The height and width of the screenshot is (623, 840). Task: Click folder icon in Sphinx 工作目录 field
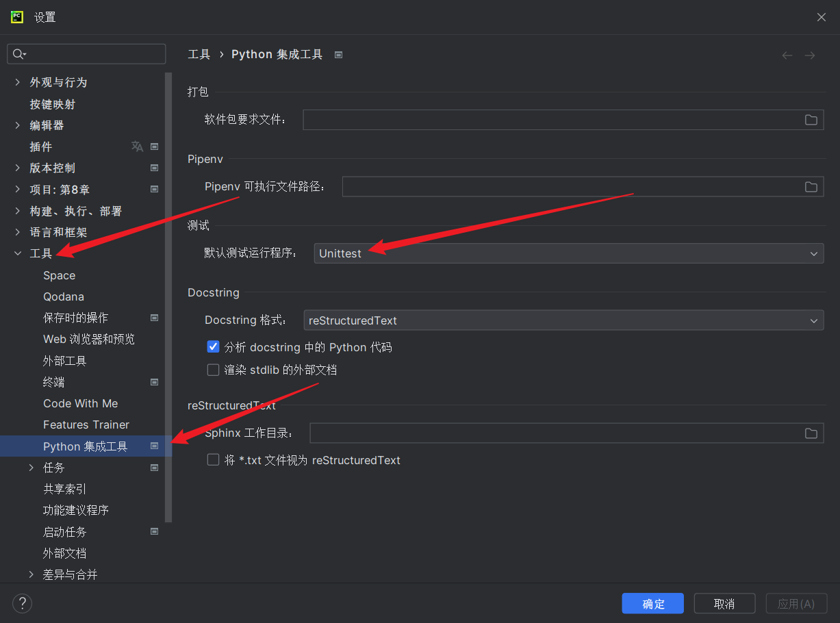click(811, 433)
